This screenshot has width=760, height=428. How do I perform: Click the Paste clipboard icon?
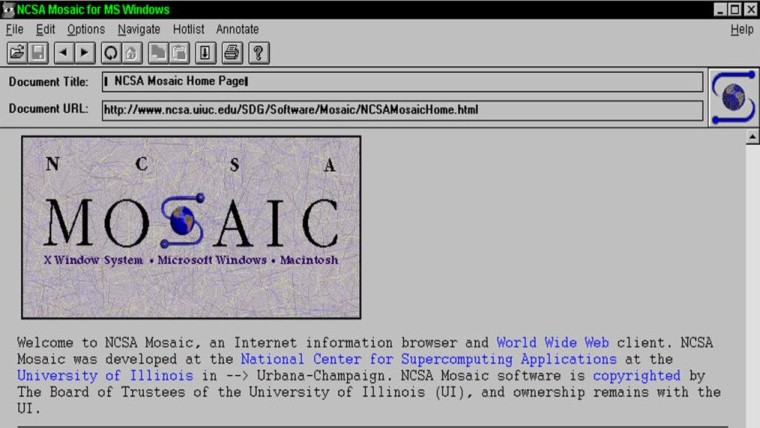pyautogui.click(x=178, y=52)
